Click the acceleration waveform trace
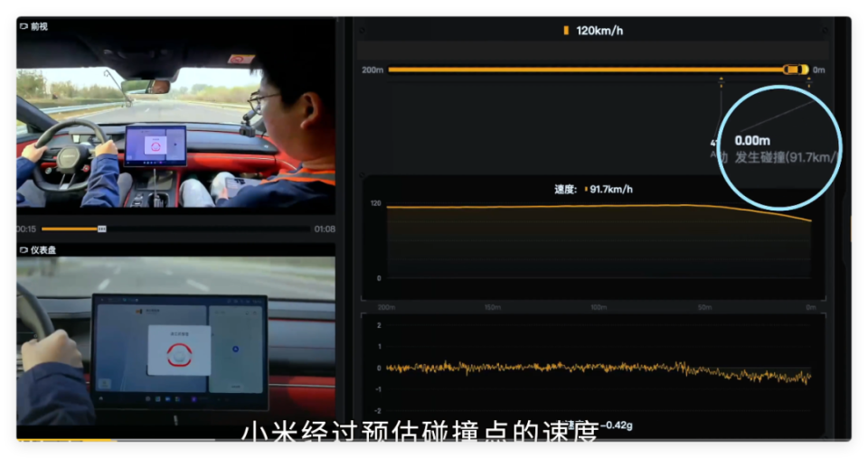 [599, 369]
